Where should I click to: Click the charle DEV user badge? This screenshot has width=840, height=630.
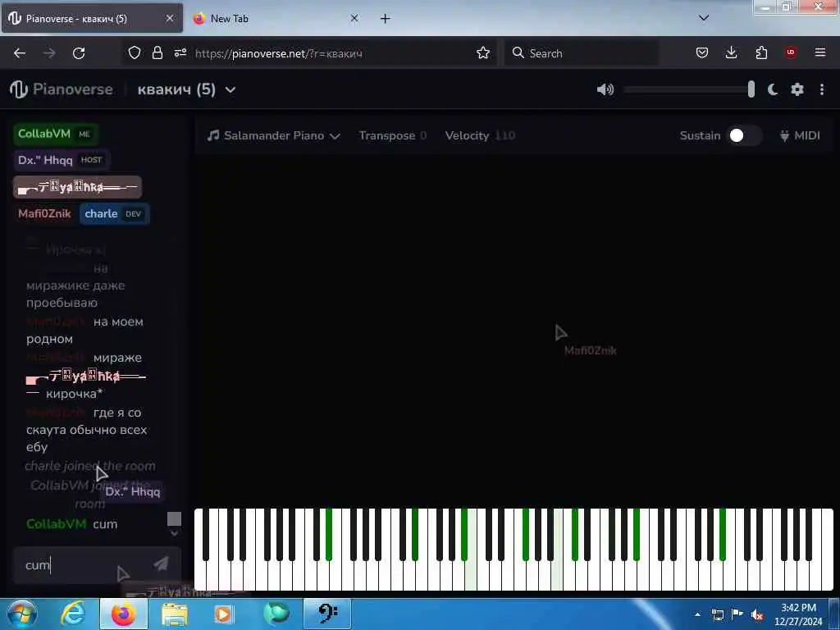pos(115,214)
